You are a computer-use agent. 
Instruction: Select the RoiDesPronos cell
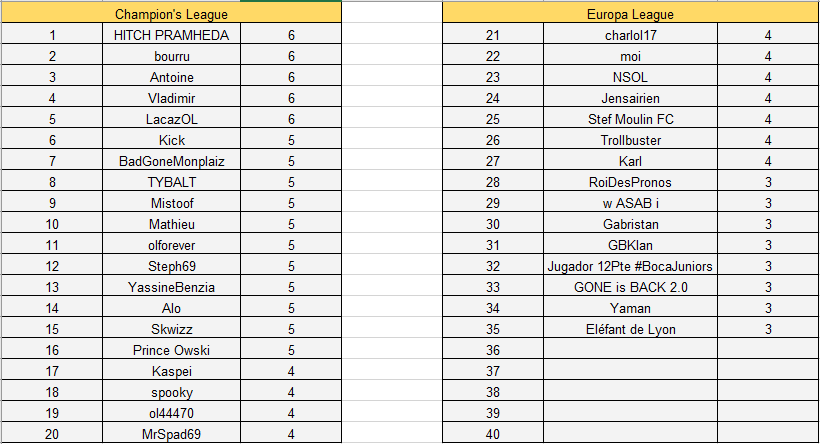[631, 182]
